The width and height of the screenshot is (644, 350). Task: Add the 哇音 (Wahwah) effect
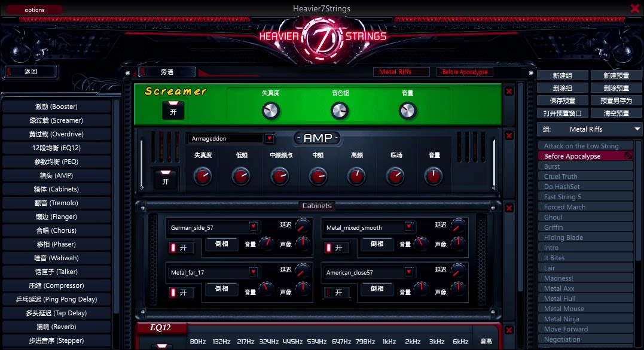(56, 258)
